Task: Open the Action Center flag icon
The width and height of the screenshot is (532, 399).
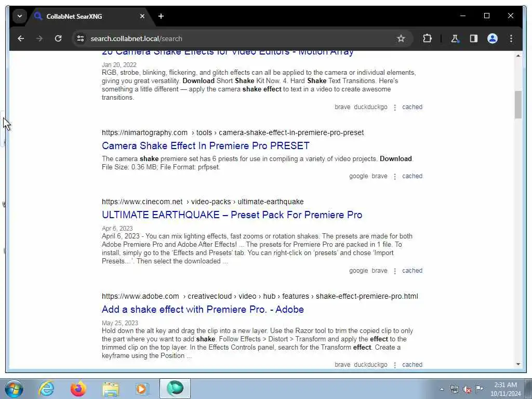Action: coord(480,389)
